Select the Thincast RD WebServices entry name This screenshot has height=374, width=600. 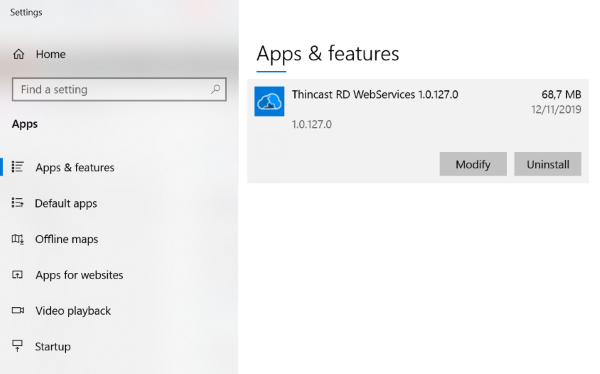point(375,95)
